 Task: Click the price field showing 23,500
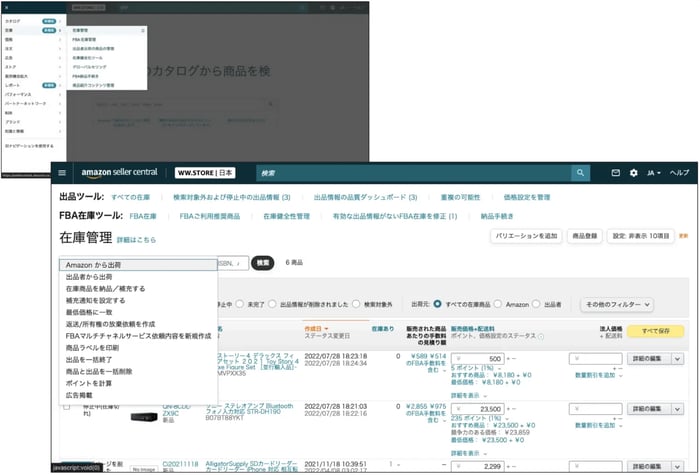[478, 409]
